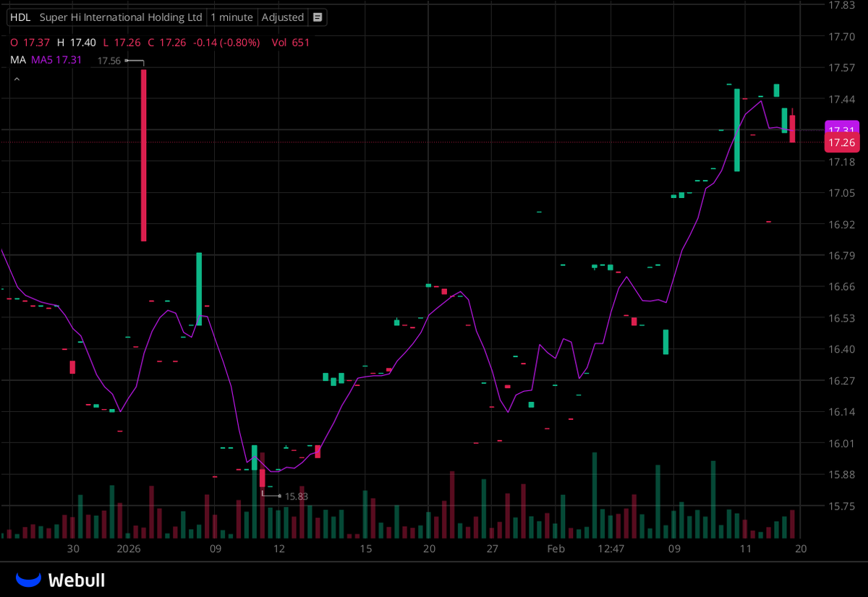This screenshot has height=597, width=868.
Task: Click the 16.27 price axis label
Action: click(x=842, y=380)
